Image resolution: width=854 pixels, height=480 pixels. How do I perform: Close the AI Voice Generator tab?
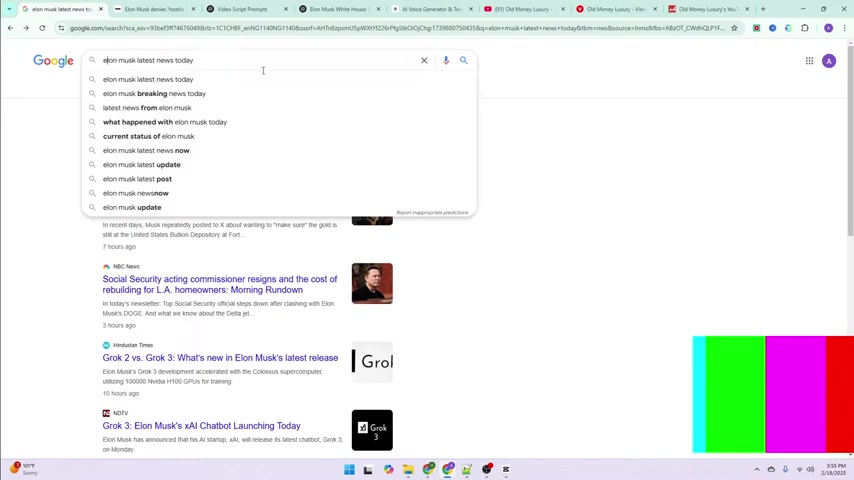(471, 9)
